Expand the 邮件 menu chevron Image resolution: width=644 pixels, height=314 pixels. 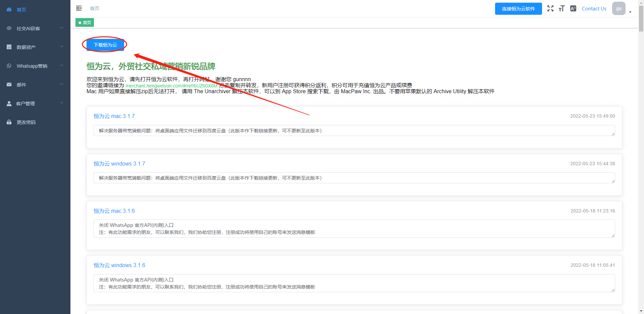[x=62, y=84]
